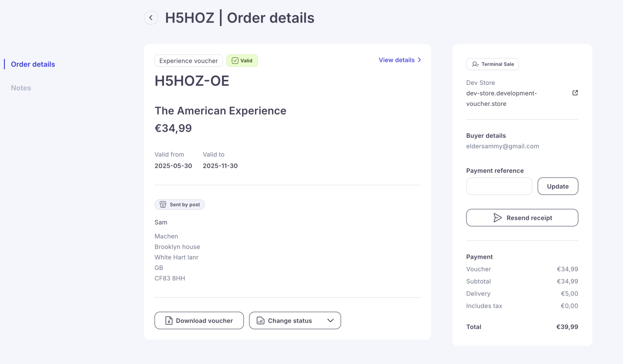623x364 pixels.
Task: Open the dev-store.development-voucher.store link
Action: pyautogui.click(x=502, y=98)
